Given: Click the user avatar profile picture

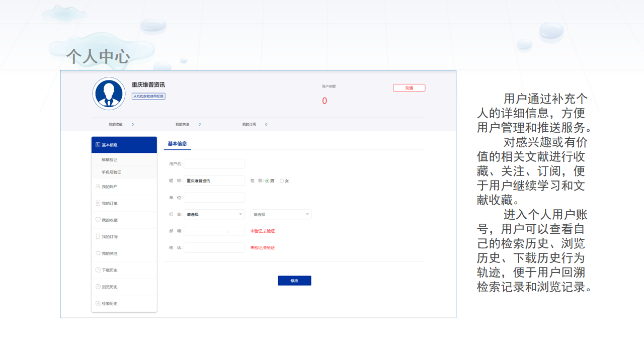Looking at the screenshot, I should click(109, 94).
